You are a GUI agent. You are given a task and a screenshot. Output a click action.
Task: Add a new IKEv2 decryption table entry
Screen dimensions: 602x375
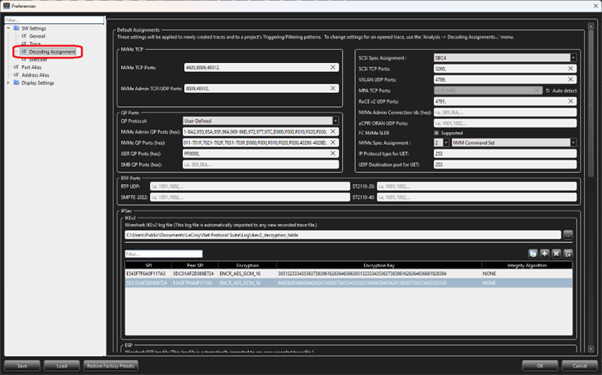544,253
